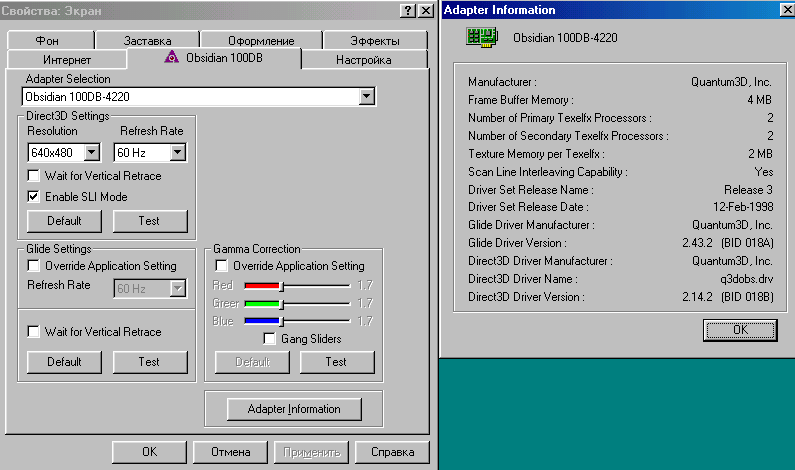Click Test in Glide Settings
The width and height of the screenshot is (795, 470).
(x=150, y=362)
